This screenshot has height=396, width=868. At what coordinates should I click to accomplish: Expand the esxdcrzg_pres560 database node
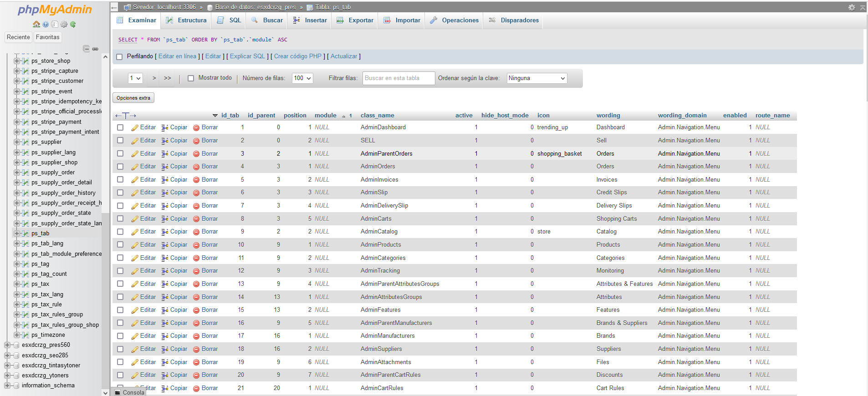[7, 345]
